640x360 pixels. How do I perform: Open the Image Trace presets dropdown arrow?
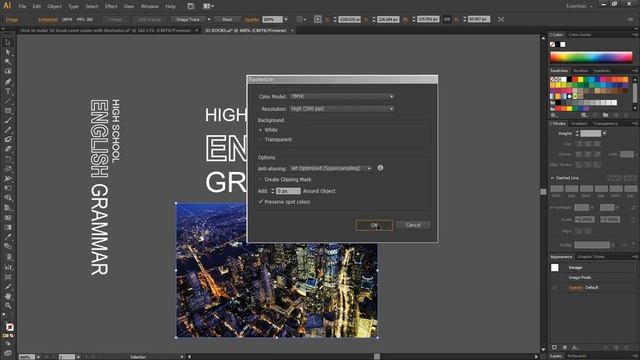click(209, 19)
